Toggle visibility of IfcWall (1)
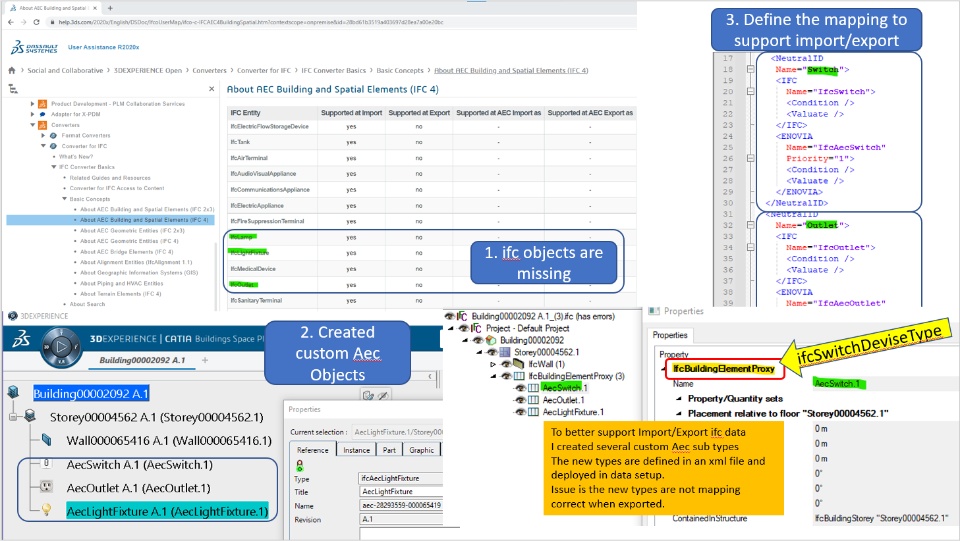This screenshot has height=541, width=960. pyautogui.click(x=506, y=364)
